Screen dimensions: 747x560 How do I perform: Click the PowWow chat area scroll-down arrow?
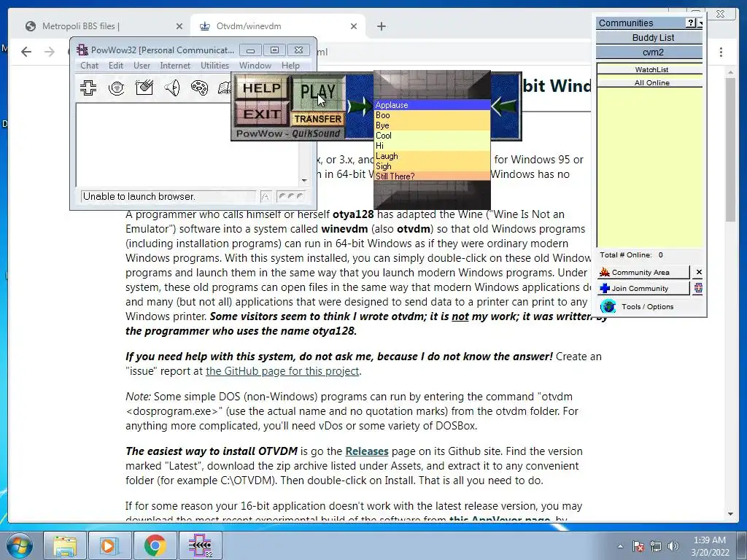click(304, 181)
